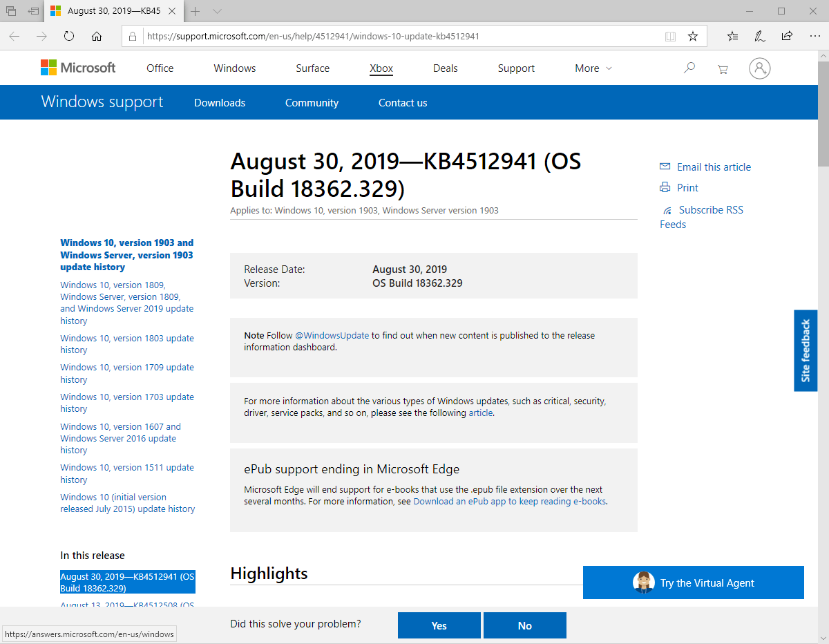Screen dimensions: 829x644
Task: Go to Windows support heading link
Action: [x=102, y=102]
